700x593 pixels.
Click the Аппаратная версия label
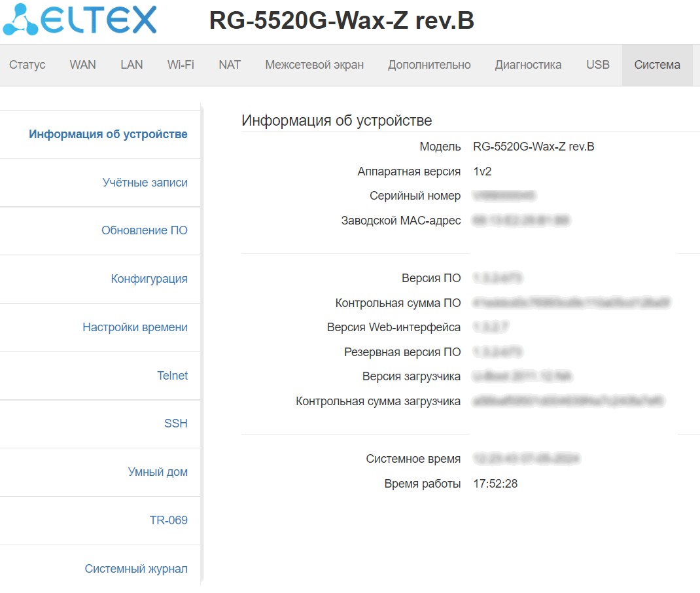pos(409,171)
